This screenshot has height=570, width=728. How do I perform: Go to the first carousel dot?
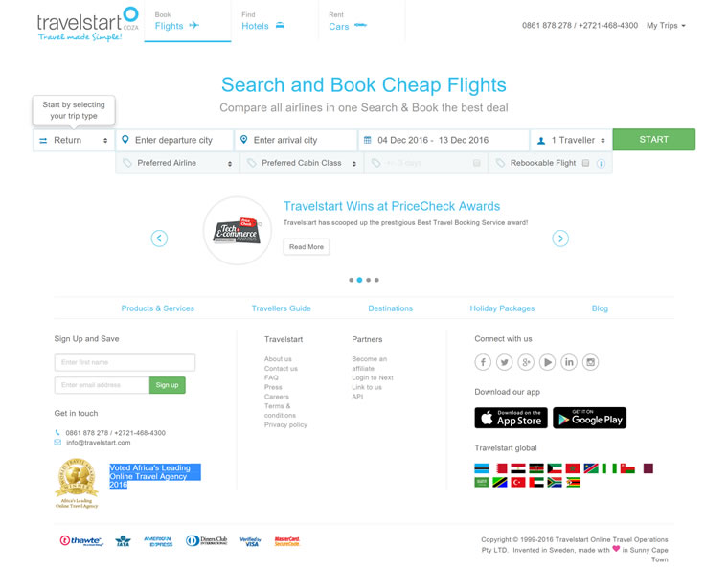(351, 280)
